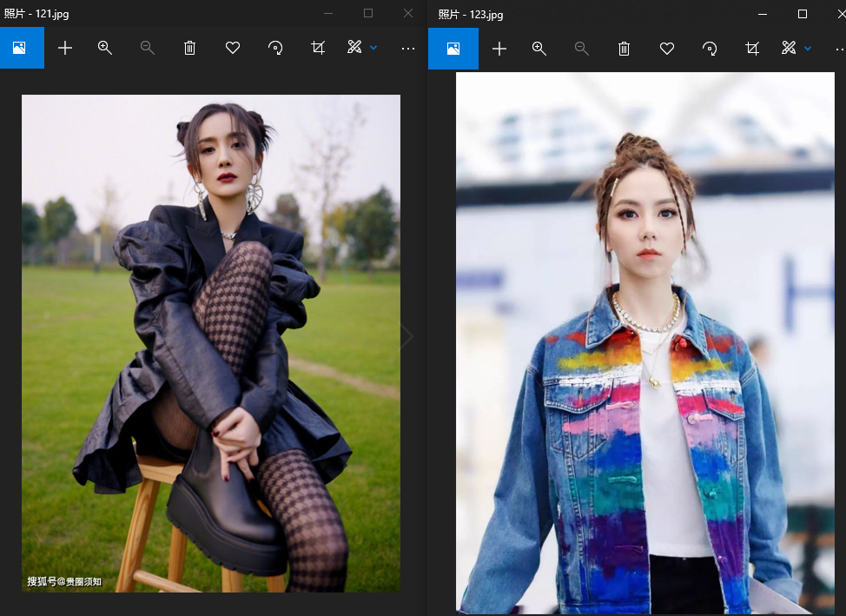Screen dimensions: 846x616
Task: Open the See more menu for 121.jpg
Action: pyautogui.click(x=408, y=49)
